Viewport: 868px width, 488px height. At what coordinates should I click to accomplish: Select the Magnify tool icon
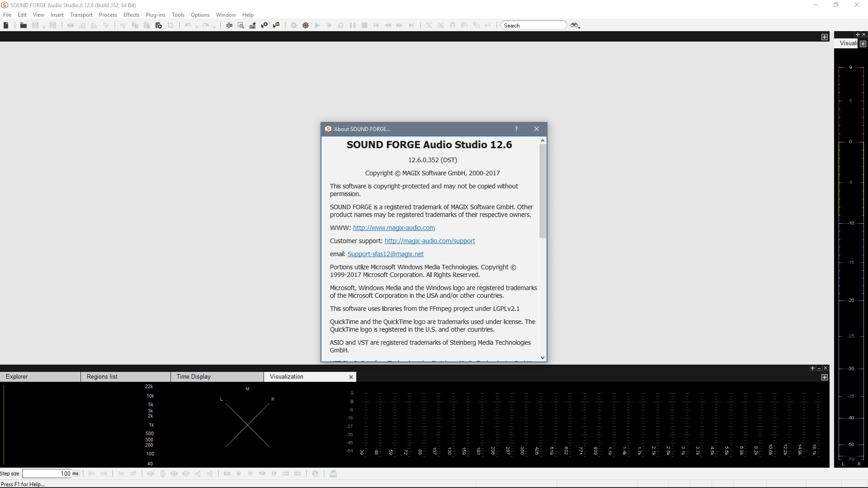pyautogui.click(x=241, y=25)
